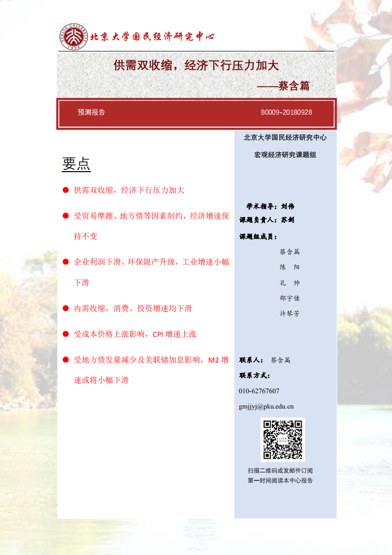Image resolution: width=392 pixels, height=555 pixels.
Task: Click sidebar heading 北京大学国民经济研究中心 in blue panel
Action: pyautogui.click(x=285, y=138)
